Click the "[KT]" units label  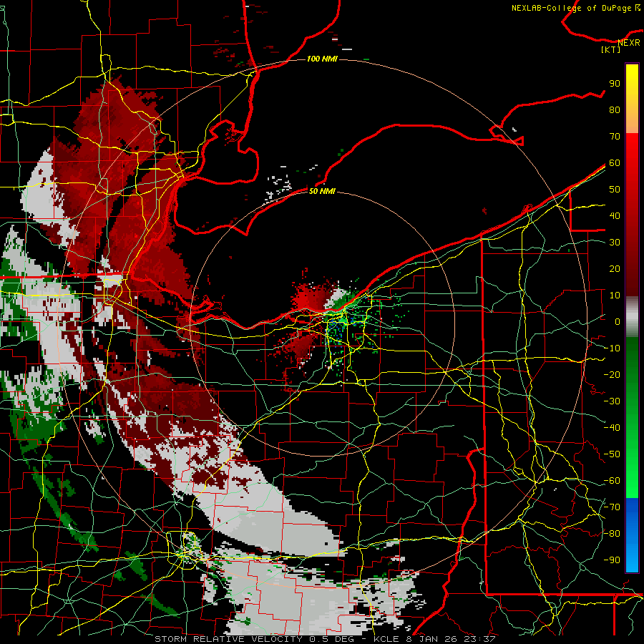click(x=611, y=49)
